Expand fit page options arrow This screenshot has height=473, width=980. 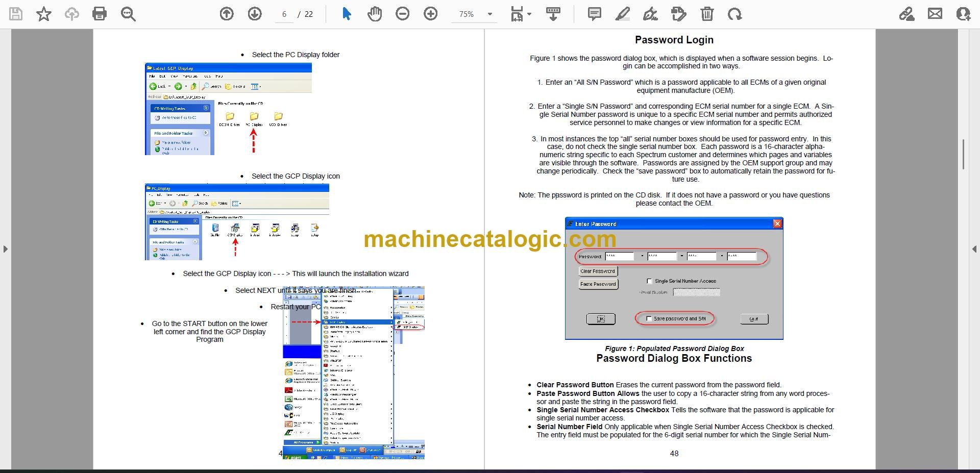click(x=529, y=14)
